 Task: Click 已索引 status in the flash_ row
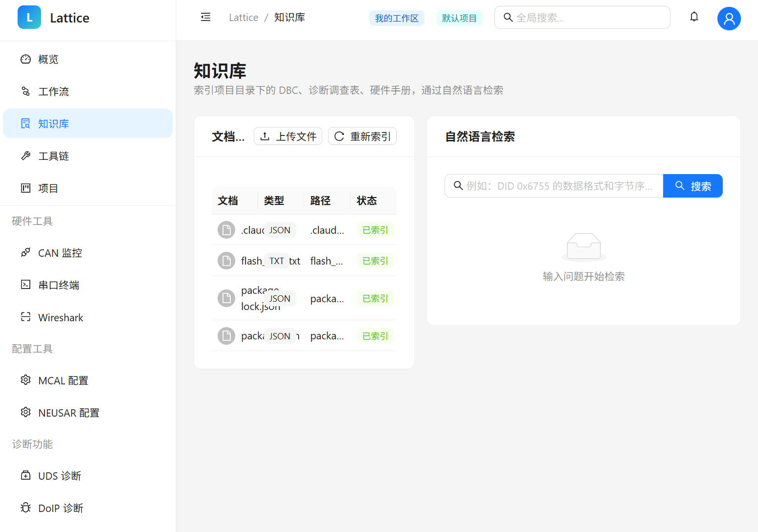pos(375,261)
